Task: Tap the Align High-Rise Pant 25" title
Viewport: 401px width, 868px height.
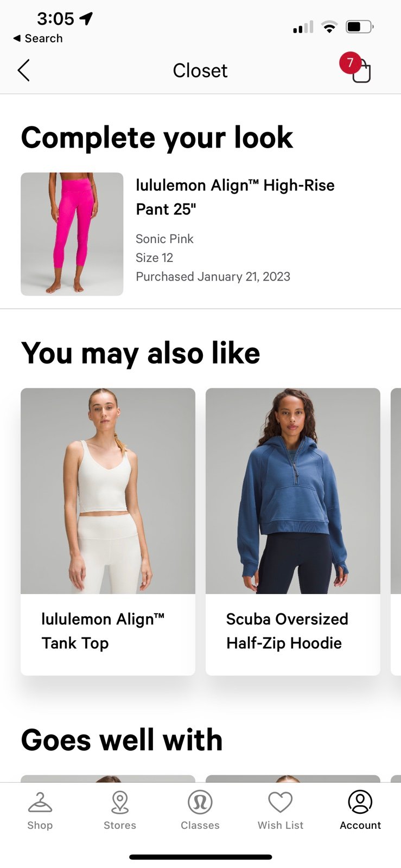Action: pyautogui.click(x=235, y=197)
